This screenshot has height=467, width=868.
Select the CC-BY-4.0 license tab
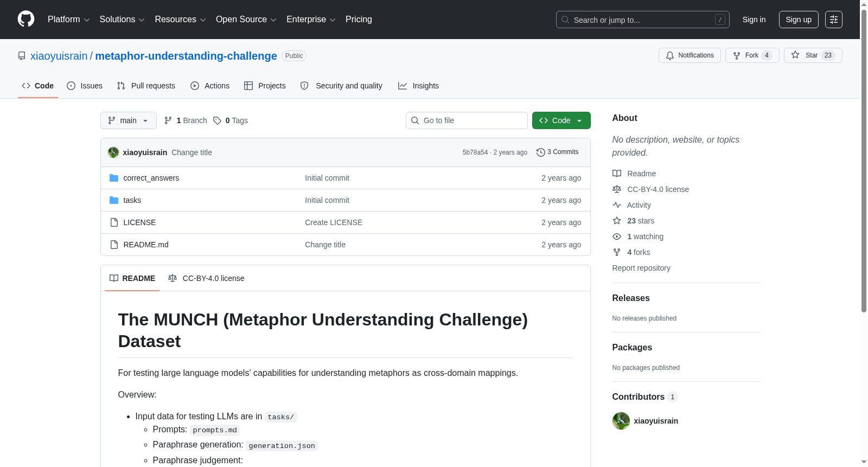tap(206, 278)
